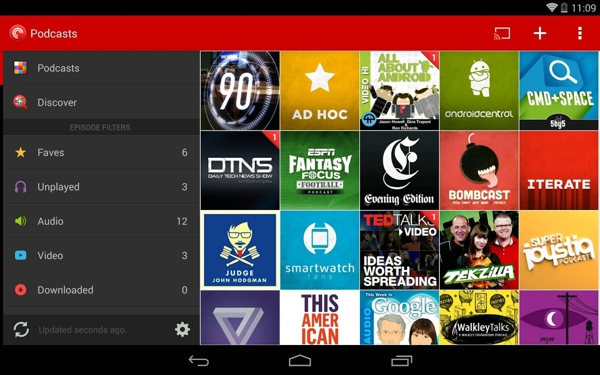Select Podcasts in the sidebar
The width and height of the screenshot is (600, 375).
click(101, 68)
